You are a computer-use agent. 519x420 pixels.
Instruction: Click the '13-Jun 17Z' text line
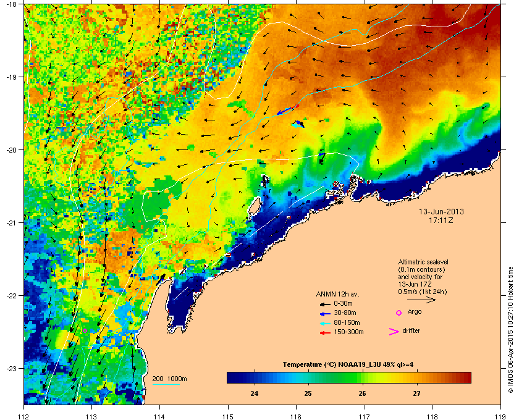415,284
